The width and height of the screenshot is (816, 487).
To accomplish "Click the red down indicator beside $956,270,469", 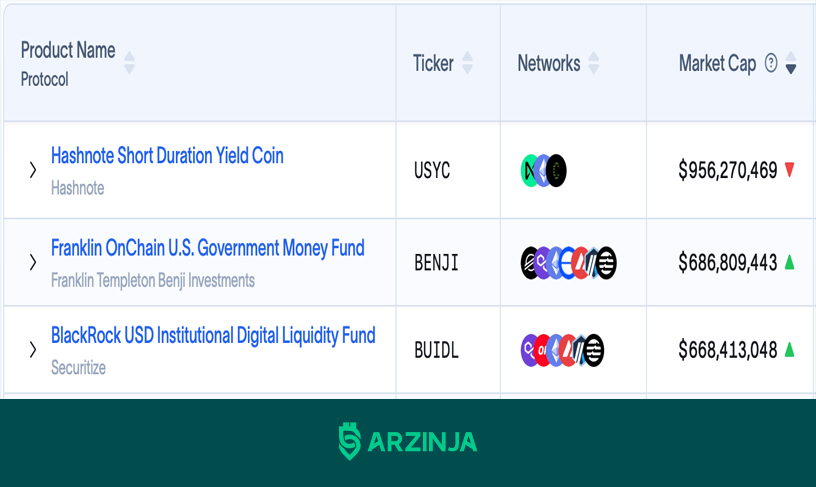I will tap(789, 170).
